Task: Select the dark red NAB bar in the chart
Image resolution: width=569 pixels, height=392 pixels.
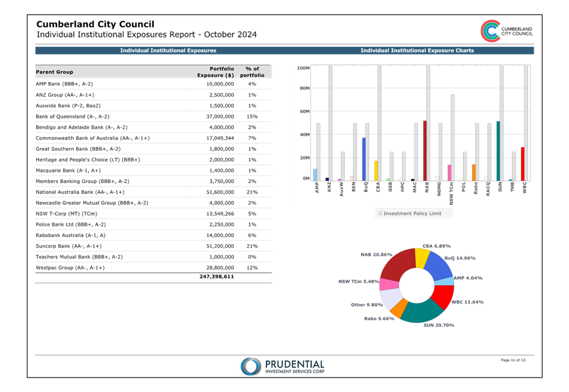Action: (425, 151)
